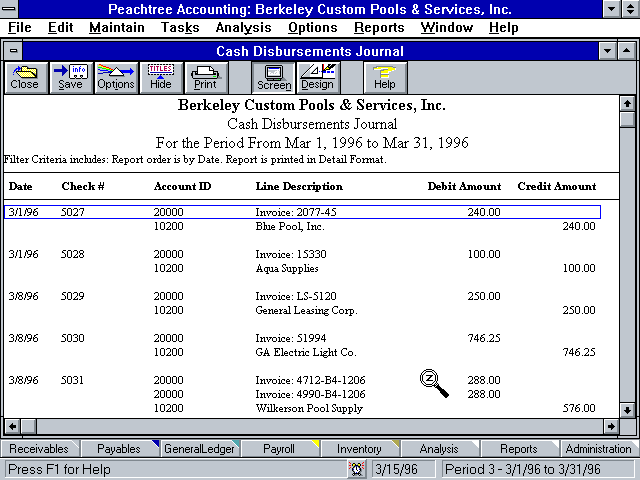Click the Print toolbar icon

point(206,78)
